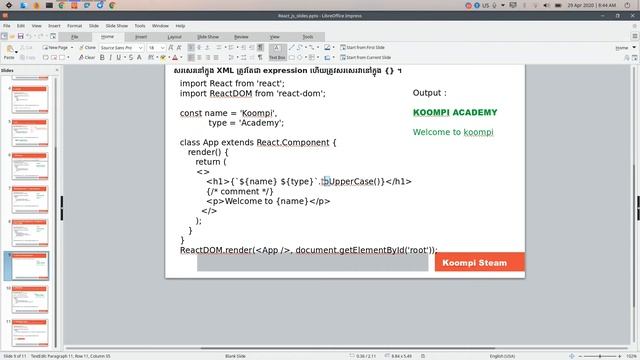
Task: Open the Slide Show menu
Action: click(x=117, y=26)
